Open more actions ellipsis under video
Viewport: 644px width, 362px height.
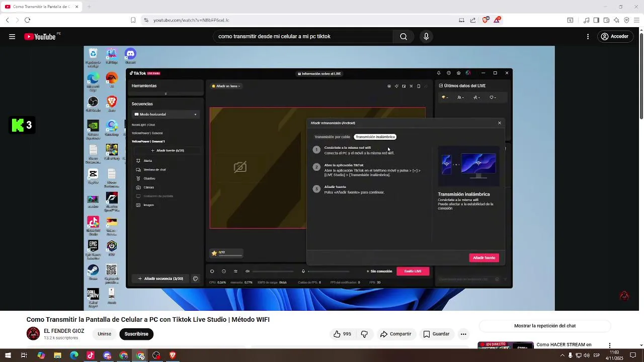(463, 334)
